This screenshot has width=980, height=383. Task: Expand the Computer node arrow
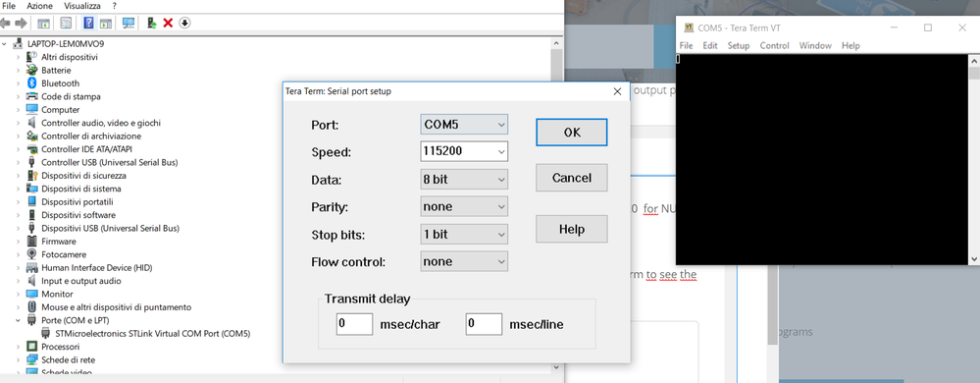[x=18, y=110]
